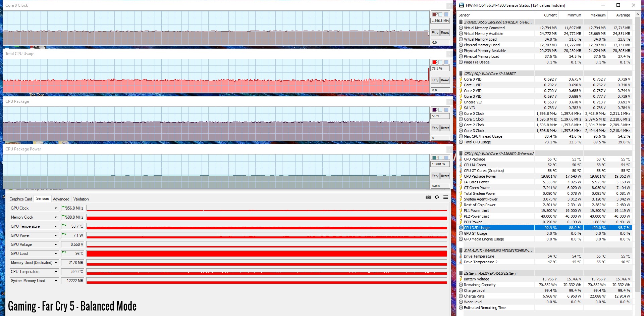Take a GPU-Z screenshot with the camera icon
Viewport: 644px width, 316px height.
coord(428,197)
